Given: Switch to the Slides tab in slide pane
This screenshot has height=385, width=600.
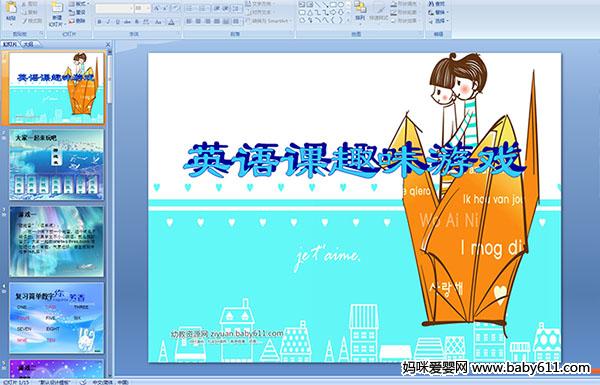Looking at the screenshot, I should pos(11,44).
